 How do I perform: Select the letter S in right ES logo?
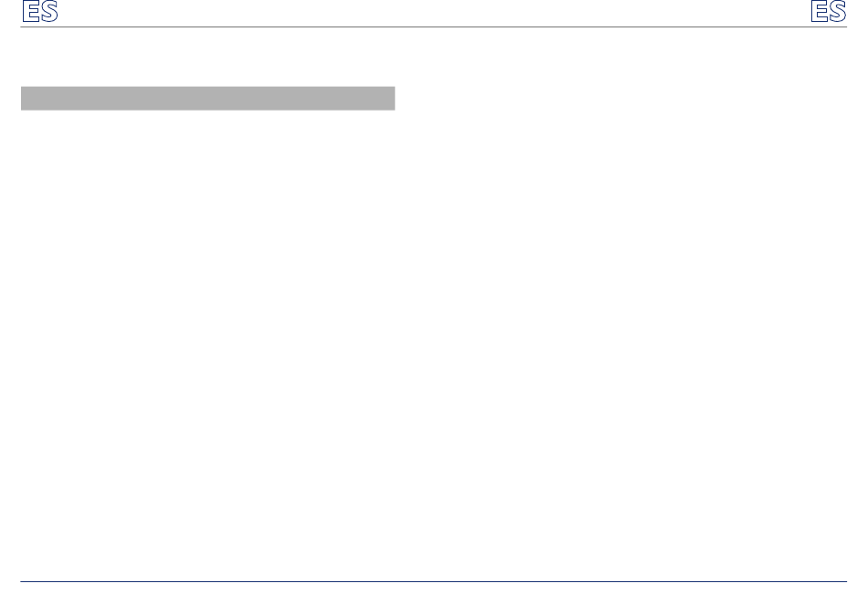838,11
